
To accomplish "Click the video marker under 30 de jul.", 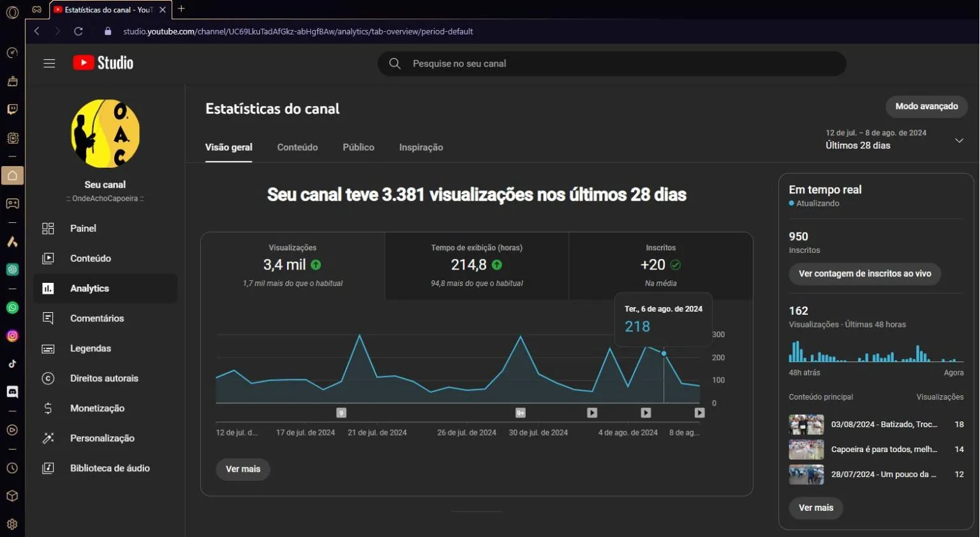I will click(x=521, y=413).
